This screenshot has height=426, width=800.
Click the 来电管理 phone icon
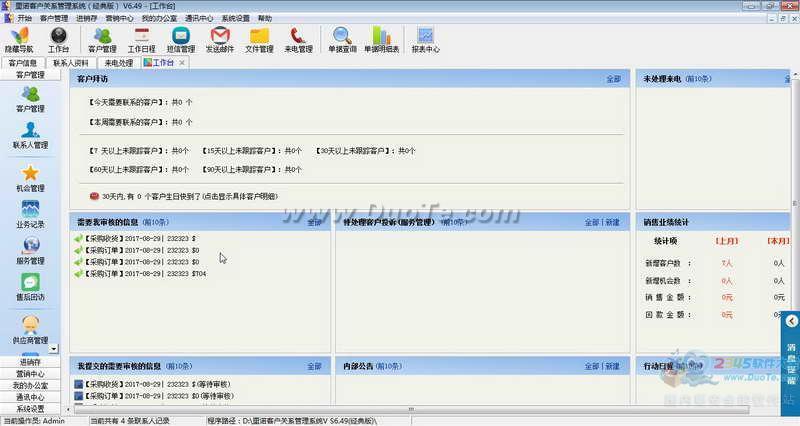pos(298,40)
